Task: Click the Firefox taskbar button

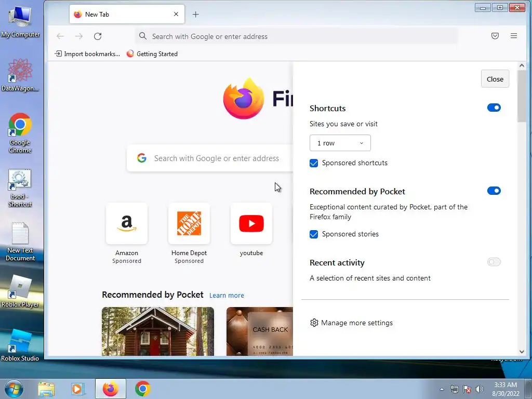Action: coord(110,389)
